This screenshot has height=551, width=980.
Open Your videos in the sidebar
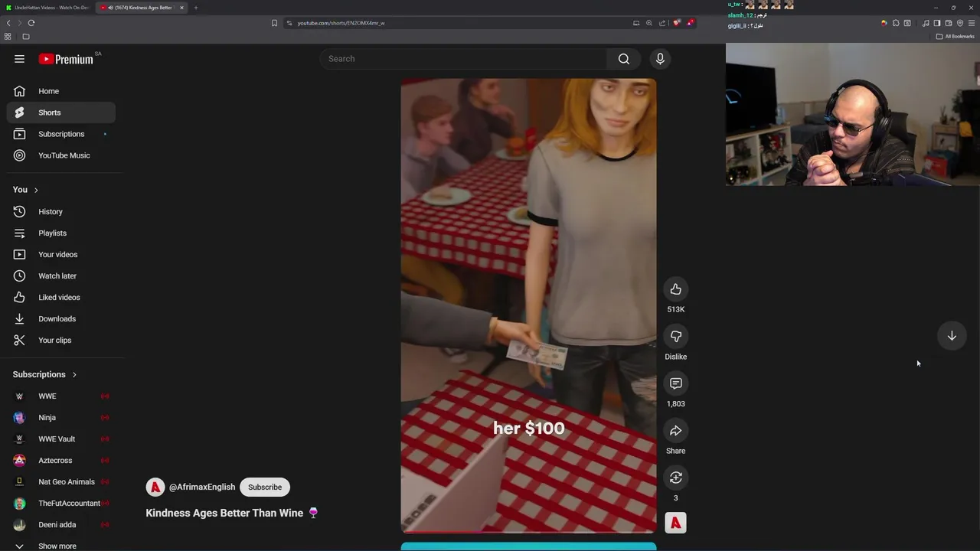pyautogui.click(x=61, y=255)
